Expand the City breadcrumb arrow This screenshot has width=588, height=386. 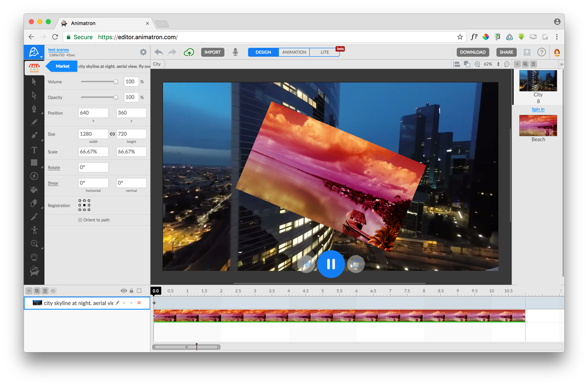pyautogui.click(x=165, y=64)
